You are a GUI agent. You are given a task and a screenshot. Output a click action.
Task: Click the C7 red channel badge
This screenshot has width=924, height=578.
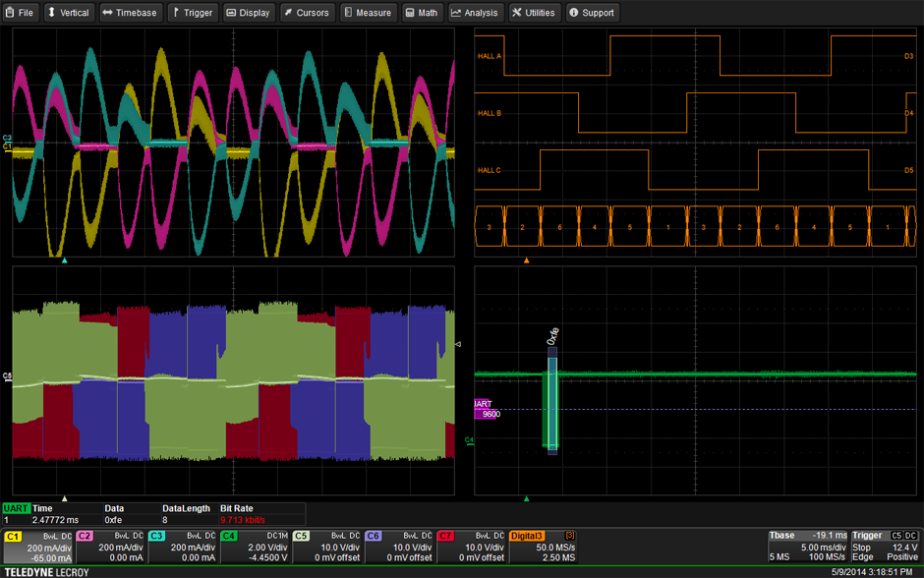click(x=445, y=536)
